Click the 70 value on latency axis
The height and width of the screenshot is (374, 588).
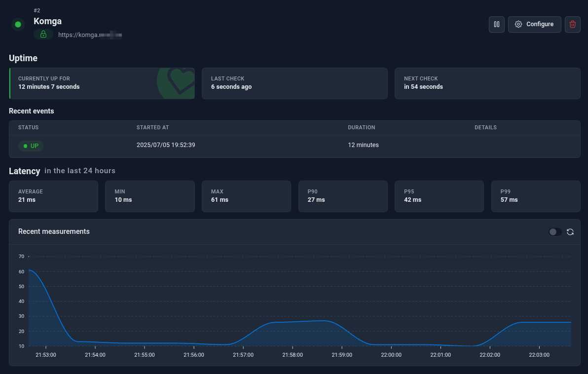(x=21, y=257)
